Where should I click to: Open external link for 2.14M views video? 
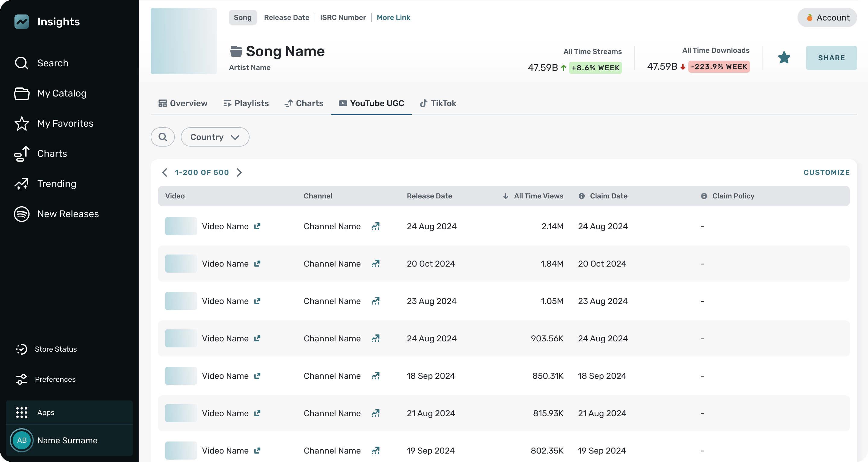tap(257, 226)
